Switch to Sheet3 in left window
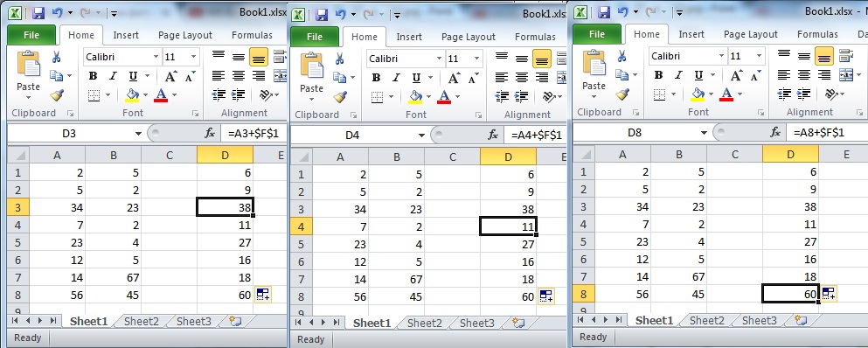 [194, 321]
